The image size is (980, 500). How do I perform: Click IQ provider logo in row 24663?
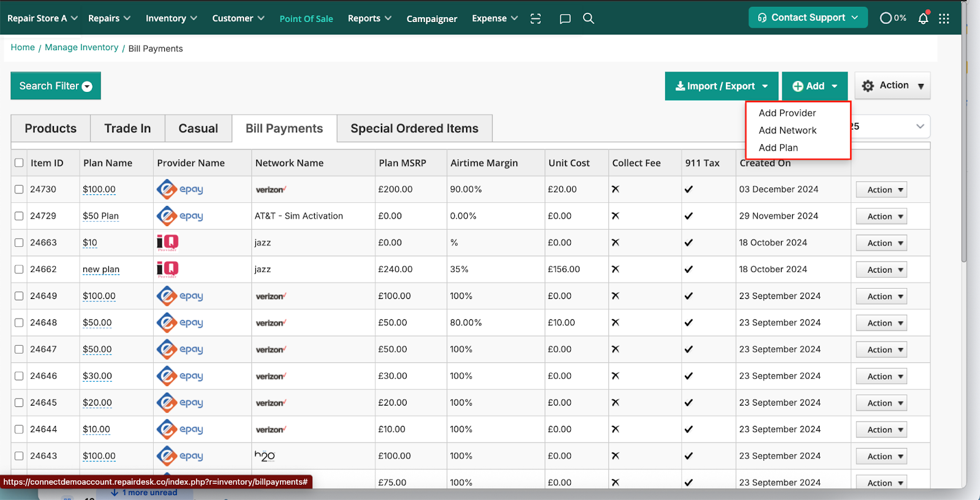coord(167,243)
